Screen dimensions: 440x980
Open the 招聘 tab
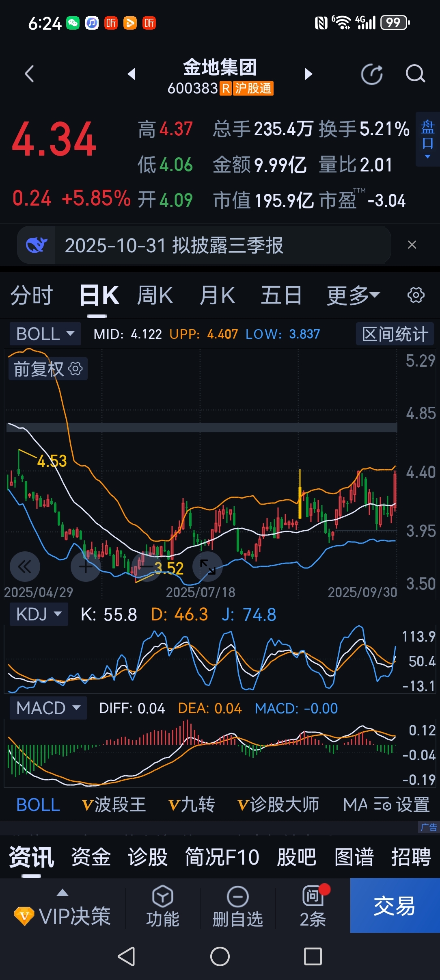click(411, 856)
